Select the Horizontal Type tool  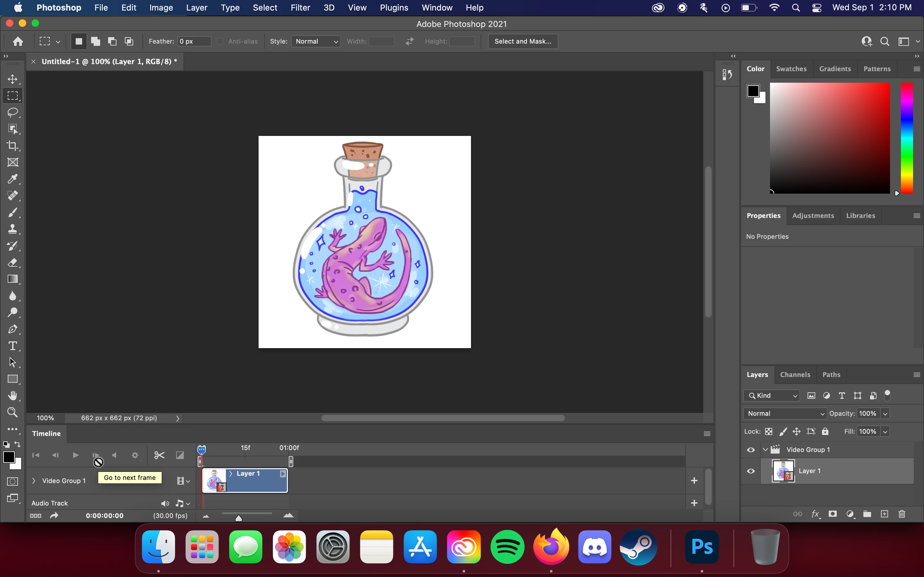[13, 346]
